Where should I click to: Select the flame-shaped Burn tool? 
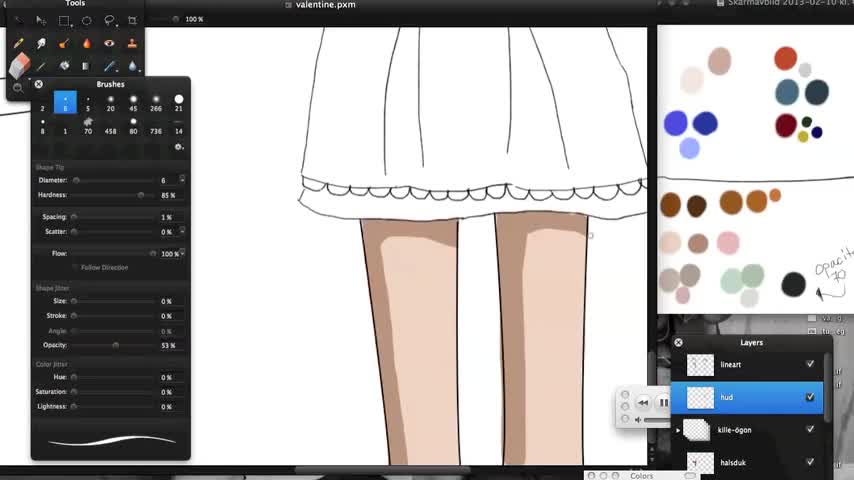pyautogui.click(x=87, y=43)
